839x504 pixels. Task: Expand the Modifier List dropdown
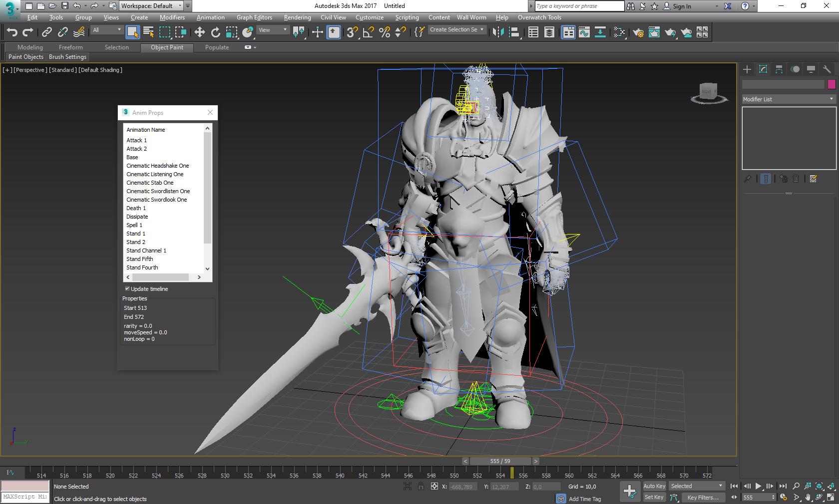[x=789, y=99]
